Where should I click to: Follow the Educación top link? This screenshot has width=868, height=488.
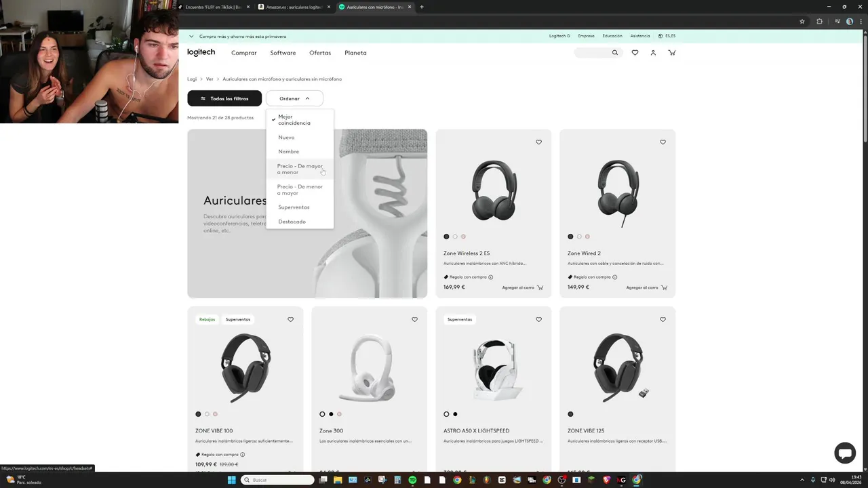(x=612, y=36)
